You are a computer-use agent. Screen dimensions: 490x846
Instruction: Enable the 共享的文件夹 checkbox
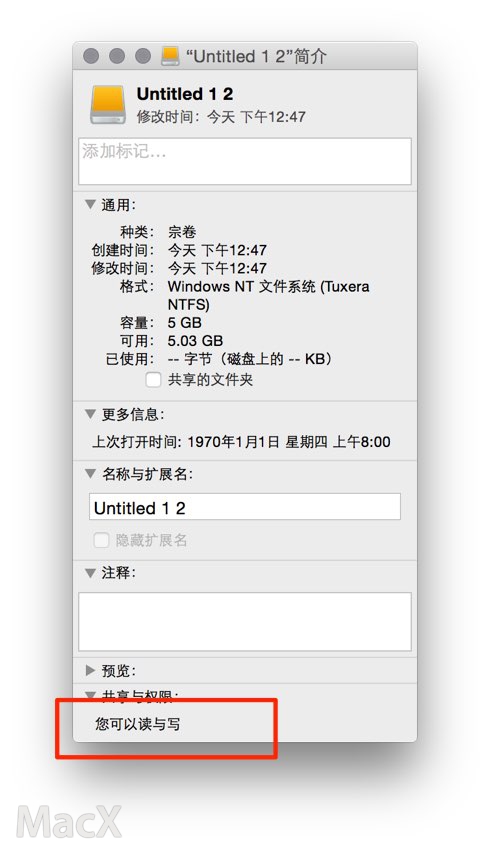pos(153,380)
